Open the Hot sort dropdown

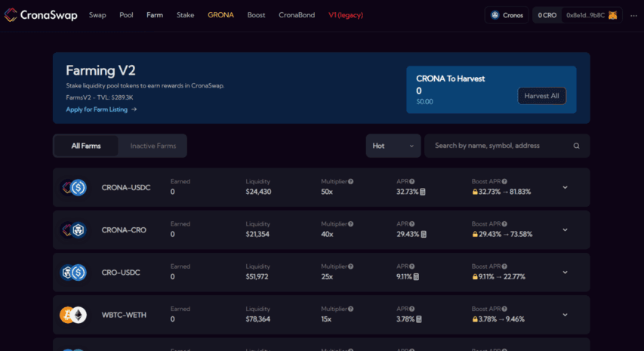(x=393, y=146)
